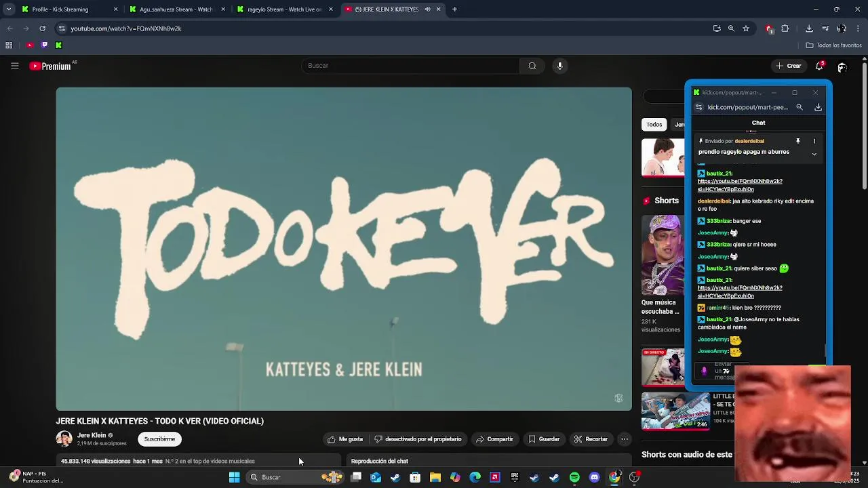
Task: Open the YouTube guide hamburger menu
Action: pyautogui.click(x=14, y=66)
